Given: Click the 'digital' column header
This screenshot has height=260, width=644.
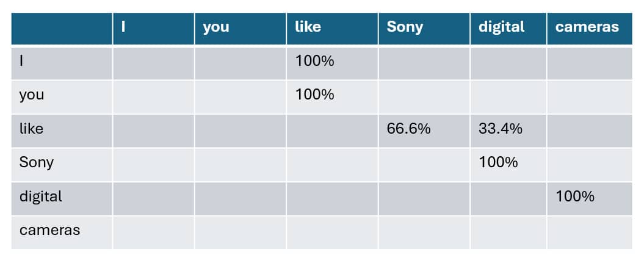Looking at the screenshot, I should coord(508,29).
